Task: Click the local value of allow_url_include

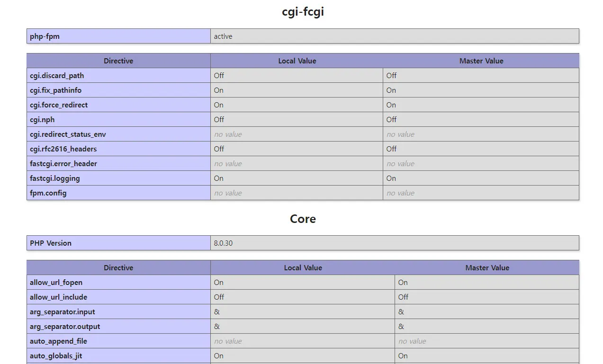Action: [219, 297]
